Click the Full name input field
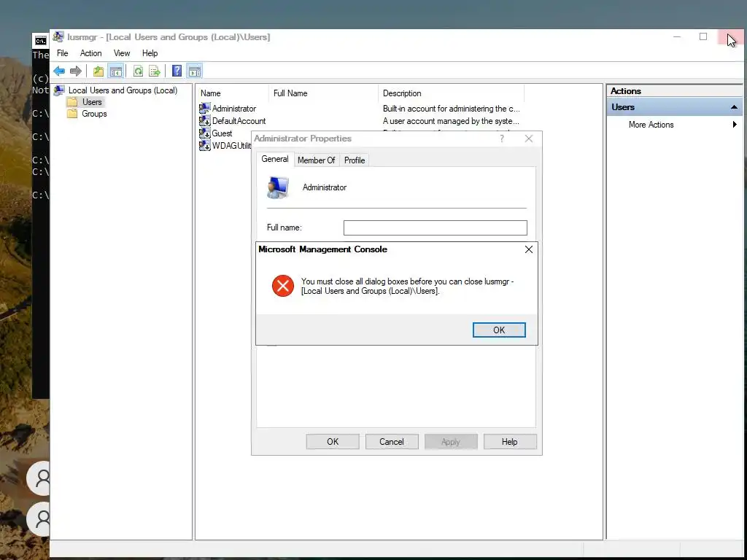The width and height of the screenshot is (747, 560). (435, 227)
